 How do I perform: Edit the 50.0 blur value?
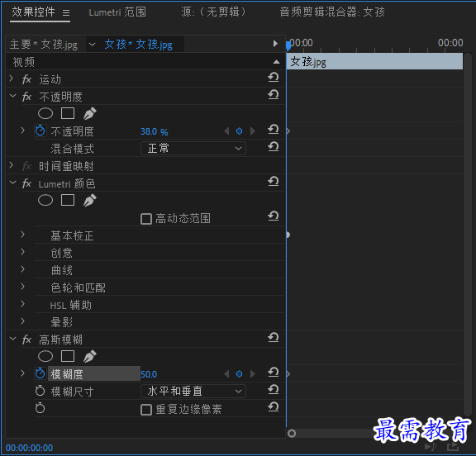point(149,374)
